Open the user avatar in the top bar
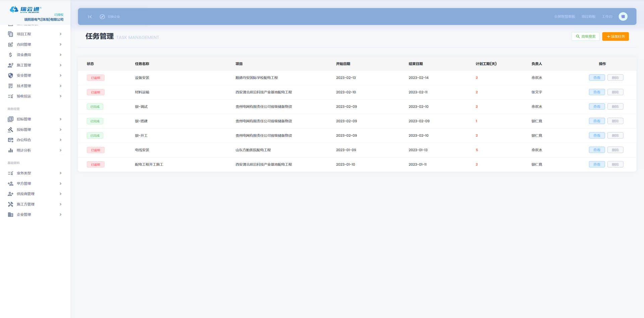Screen dimensions: 644x318 tap(623, 16)
